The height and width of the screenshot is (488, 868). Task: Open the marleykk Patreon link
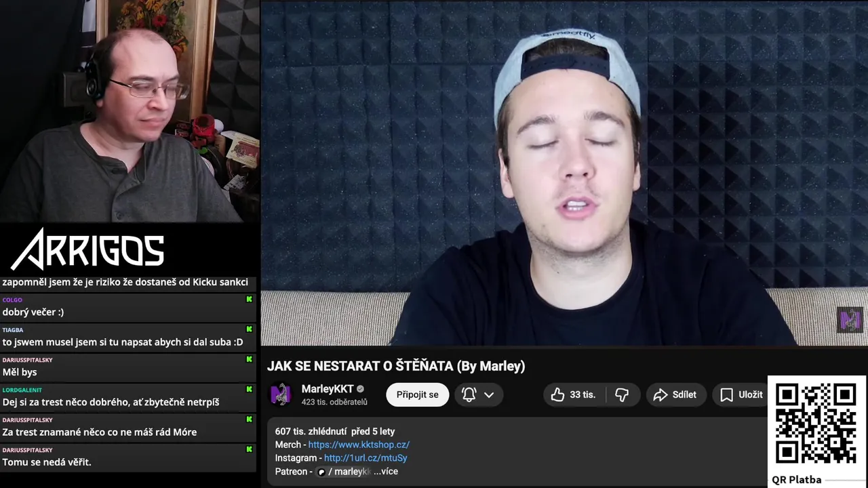pyautogui.click(x=344, y=472)
